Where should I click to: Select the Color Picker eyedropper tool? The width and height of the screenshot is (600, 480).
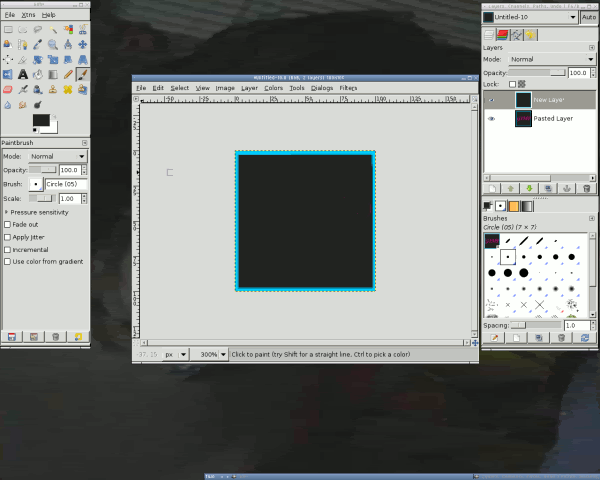point(38,44)
